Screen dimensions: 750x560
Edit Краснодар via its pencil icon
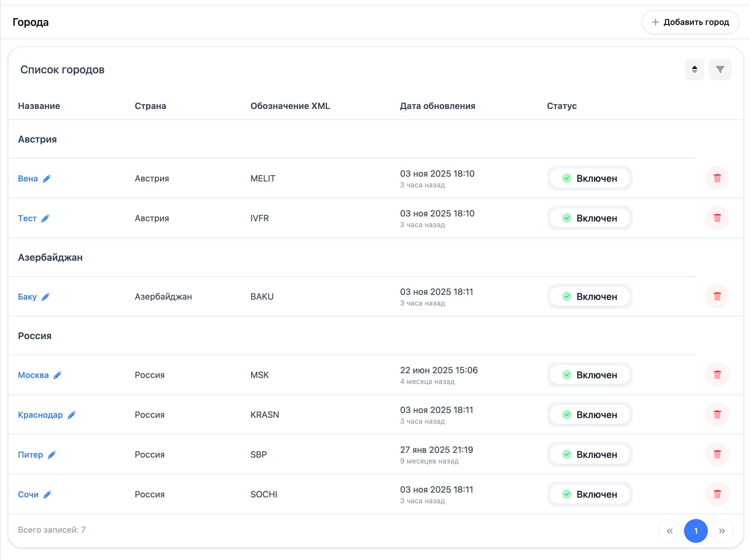coord(72,415)
